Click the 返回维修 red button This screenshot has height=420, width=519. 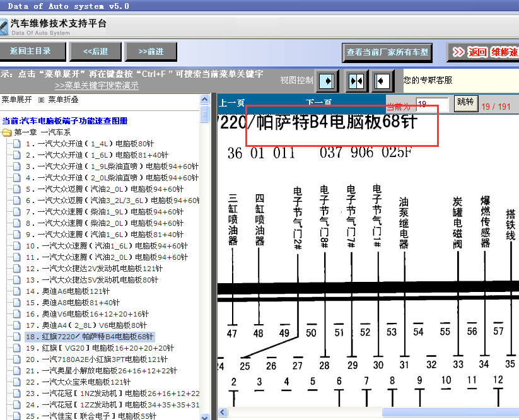tap(484, 52)
